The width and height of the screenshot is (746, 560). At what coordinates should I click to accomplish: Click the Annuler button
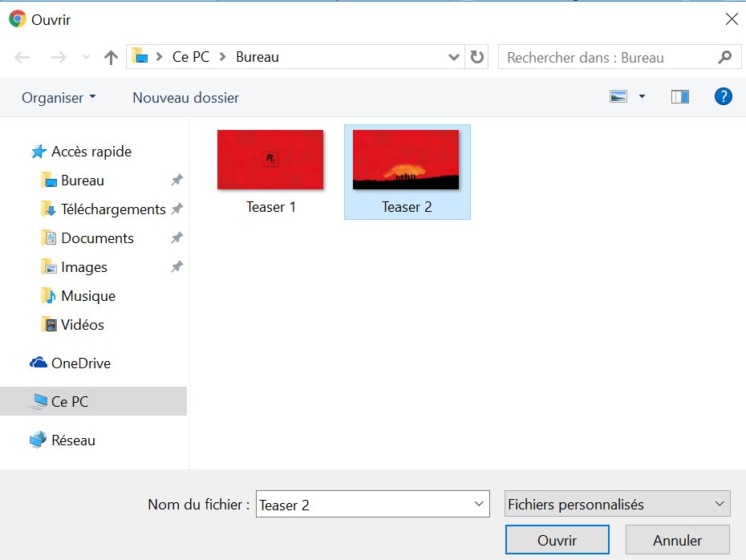(x=678, y=540)
